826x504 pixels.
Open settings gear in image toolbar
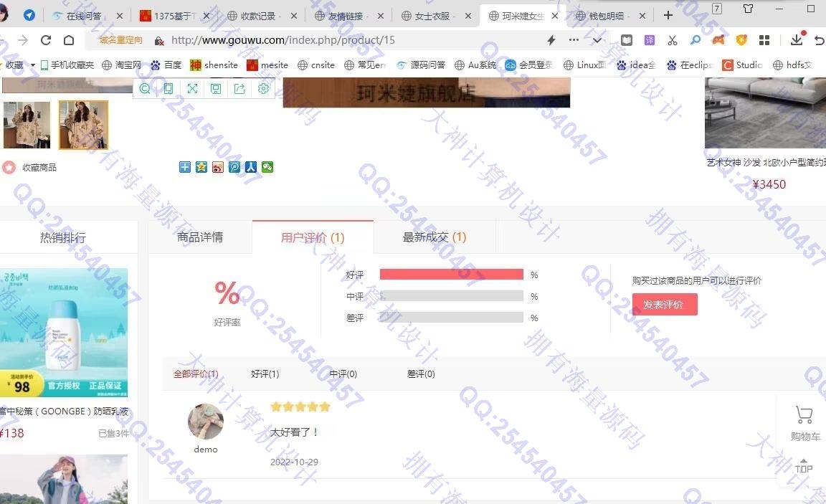(263, 88)
